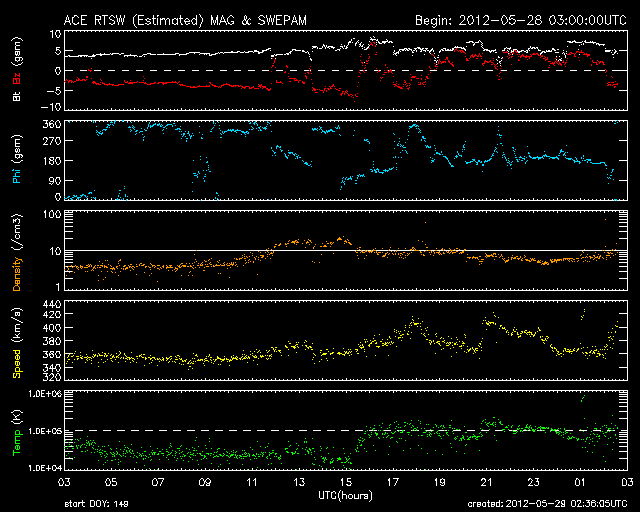This screenshot has width=640, height=512.
Task: Click the 'start DOY: 149' footer text
Action: [x=96, y=504]
